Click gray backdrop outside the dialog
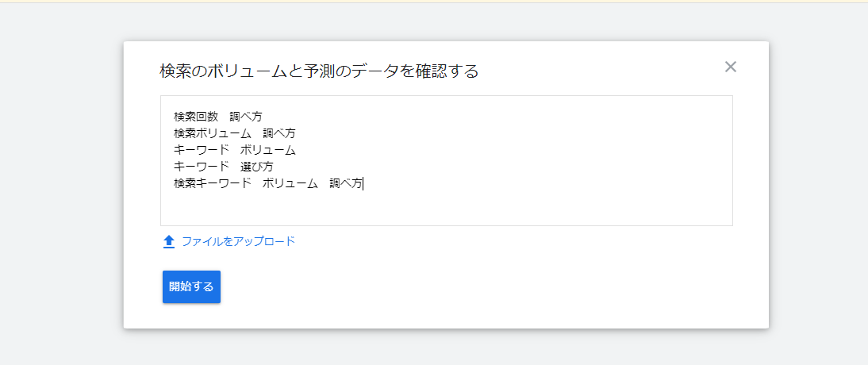The height and width of the screenshot is (365, 868). [x=61, y=182]
